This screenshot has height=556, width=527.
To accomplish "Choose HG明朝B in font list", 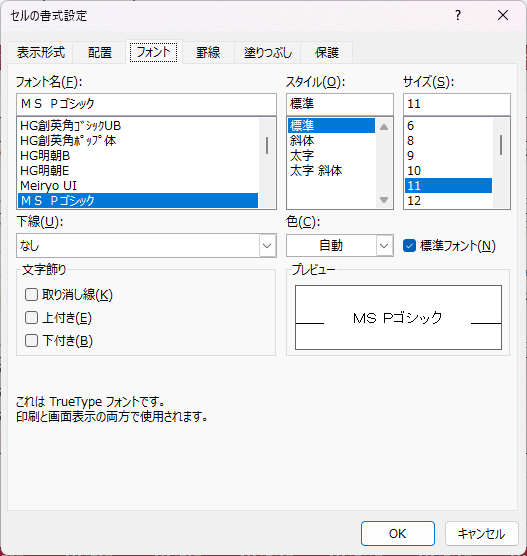I will click(138, 156).
